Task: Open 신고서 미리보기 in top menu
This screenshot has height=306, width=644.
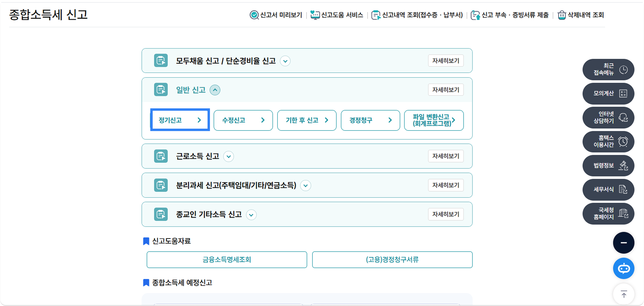Action: pyautogui.click(x=276, y=15)
